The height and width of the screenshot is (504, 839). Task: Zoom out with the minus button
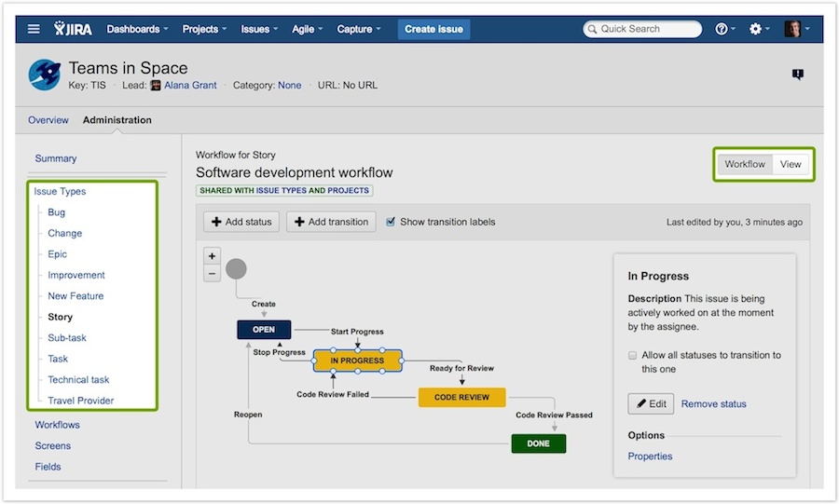212,273
